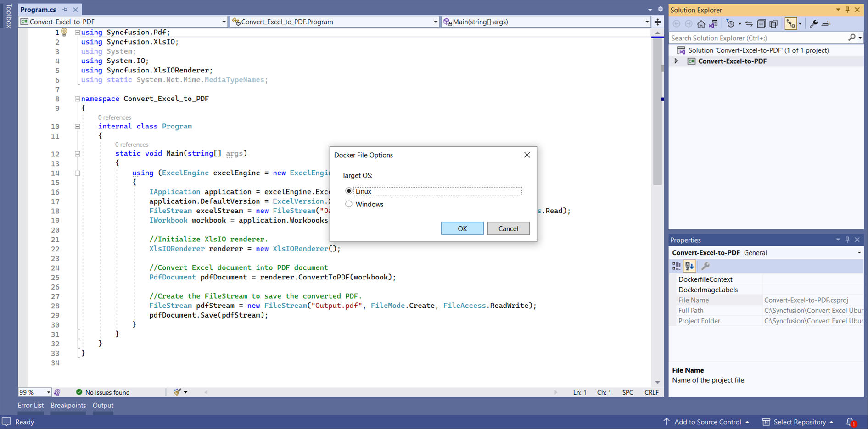
Task: Open Solution Explorer window position menu
Action: (838, 10)
